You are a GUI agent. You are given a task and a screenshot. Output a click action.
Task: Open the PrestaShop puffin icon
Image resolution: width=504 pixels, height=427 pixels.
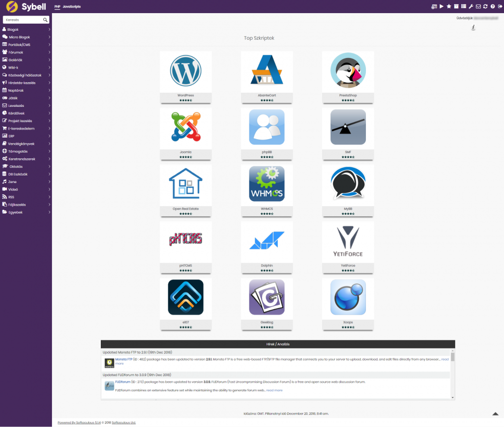348,71
